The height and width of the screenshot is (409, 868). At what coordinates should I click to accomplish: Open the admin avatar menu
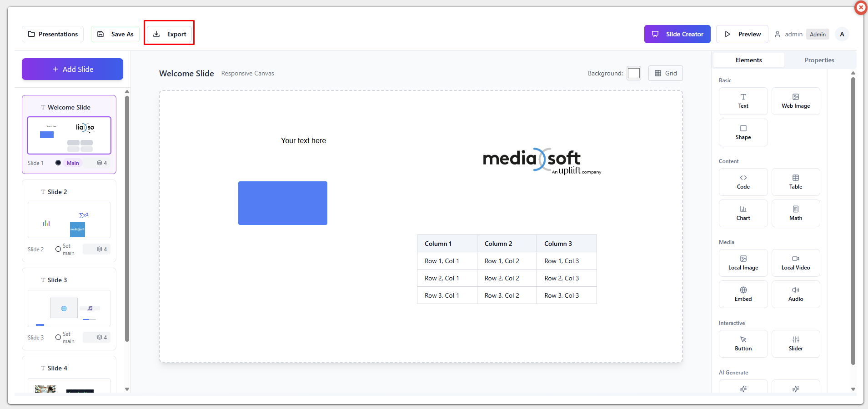pyautogui.click(x=842, y=34)
